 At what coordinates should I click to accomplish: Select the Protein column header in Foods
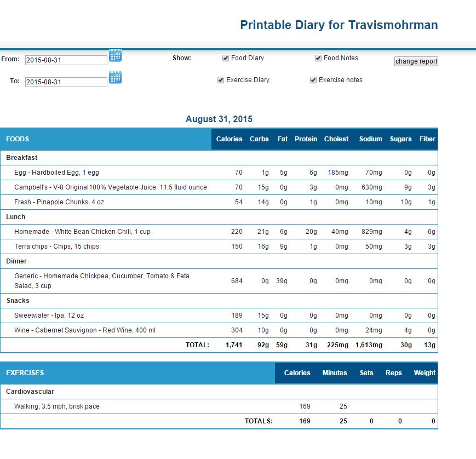[x=306, y=139]
